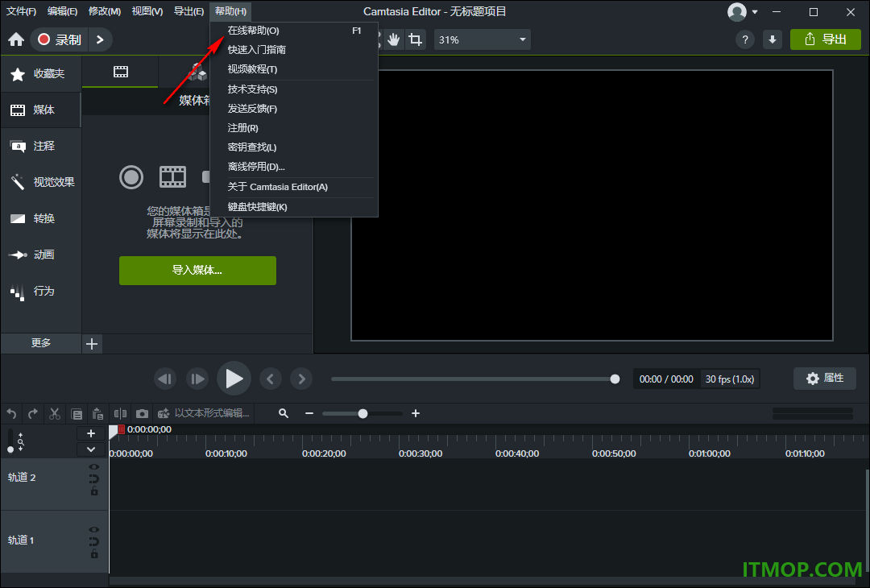Select the media bin filmstrip tab
Viewport: 870px width, 588px height.
120,72
